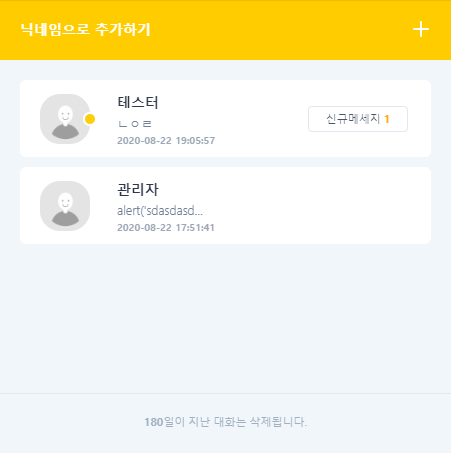
Task: Click the 17:51:41 timestamp
Action: point(195,227)
